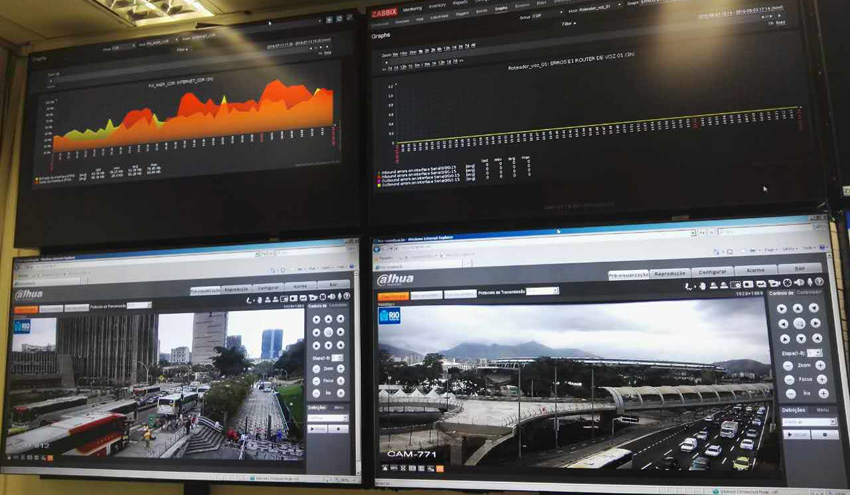The height and width of the screenshot is (500, 850).
Task: Set zoom to All in right Zabbix graph
Action: click(x=473, y=47)
